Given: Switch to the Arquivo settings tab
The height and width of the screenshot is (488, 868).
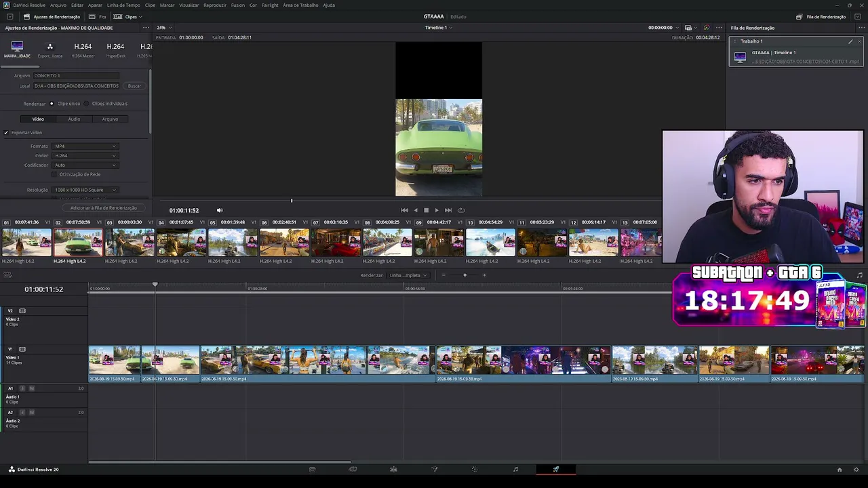Looking at the screenshot, I should pos(110,119).
